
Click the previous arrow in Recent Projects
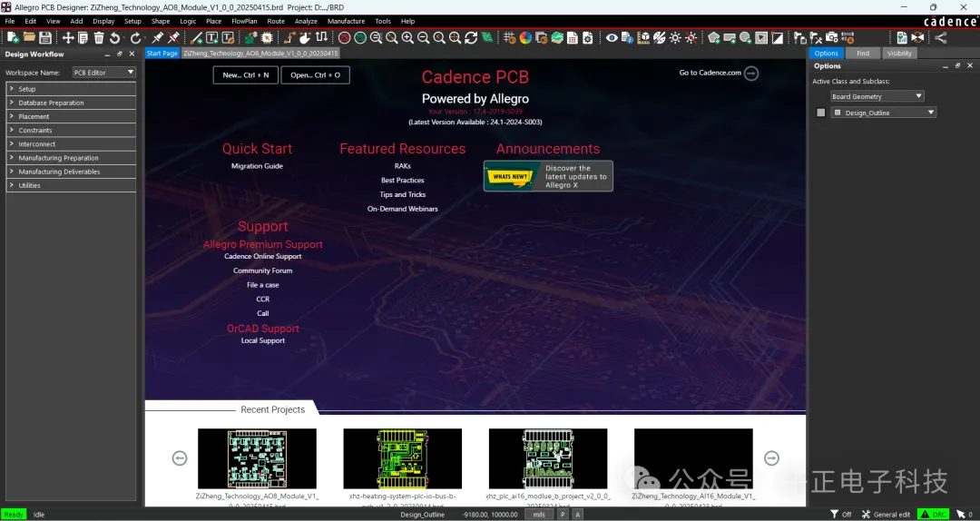click(180, 458)
